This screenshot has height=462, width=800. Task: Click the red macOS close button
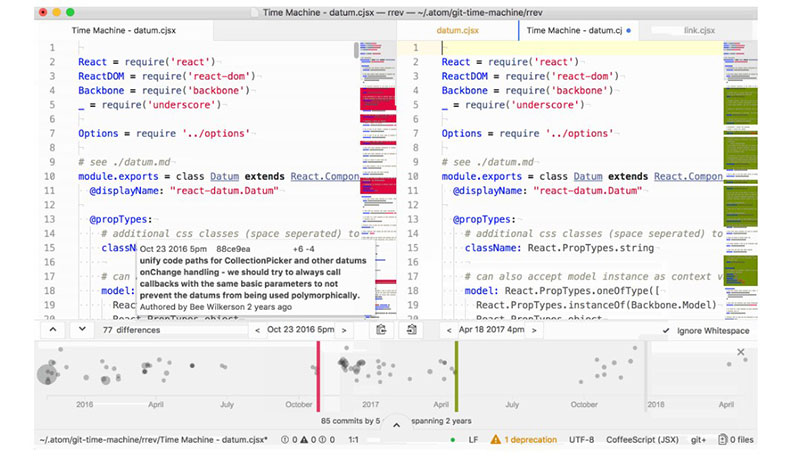43,12
